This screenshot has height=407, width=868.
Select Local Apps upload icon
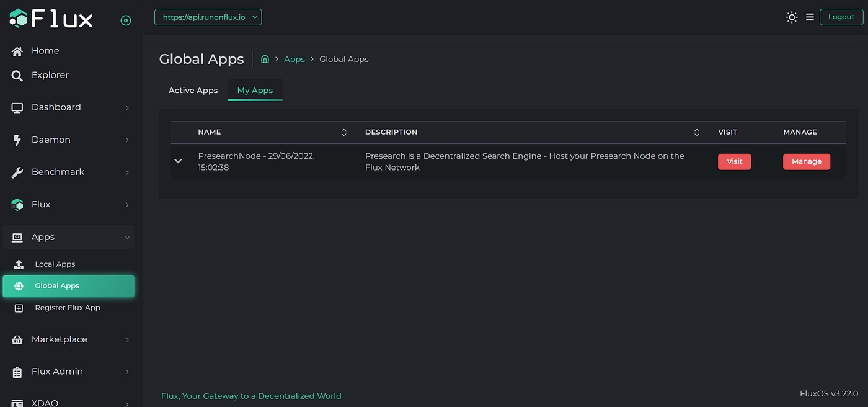[x=19, y=264]
